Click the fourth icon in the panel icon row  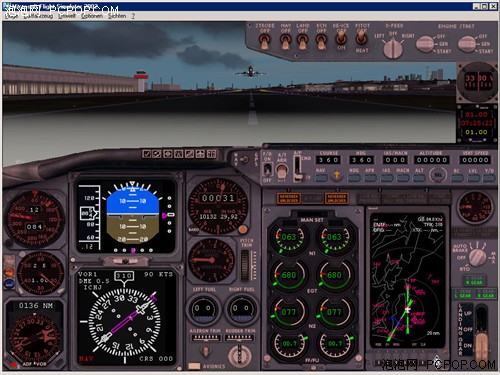[179, 154]
